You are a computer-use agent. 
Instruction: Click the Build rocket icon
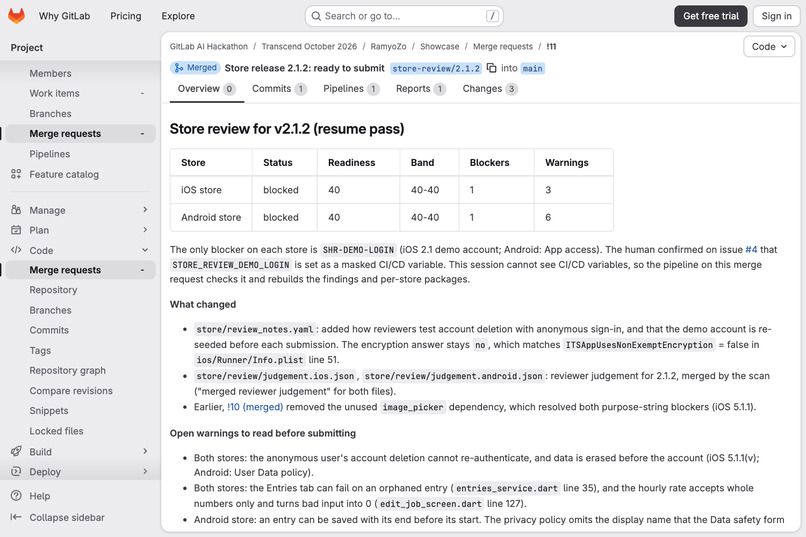coord(16,452)
